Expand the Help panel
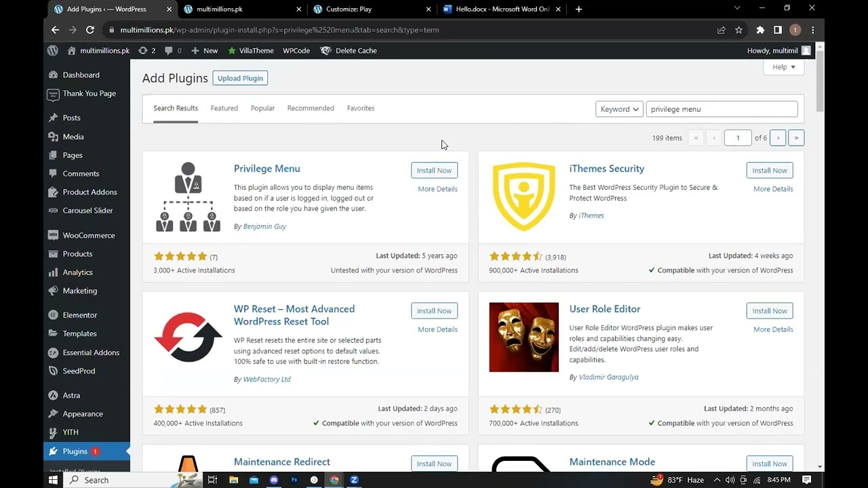The image size is (868, 488). pos(783,67)
